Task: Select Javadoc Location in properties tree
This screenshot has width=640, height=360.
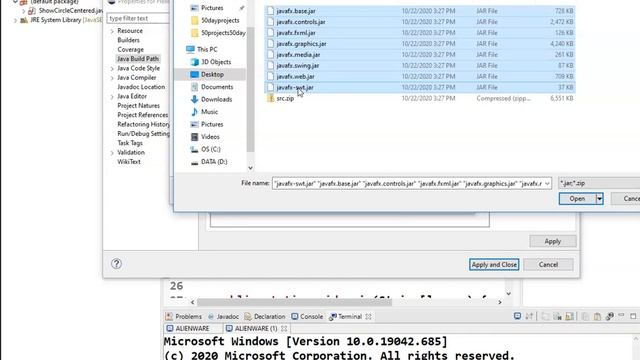Action: pos(141,87)
